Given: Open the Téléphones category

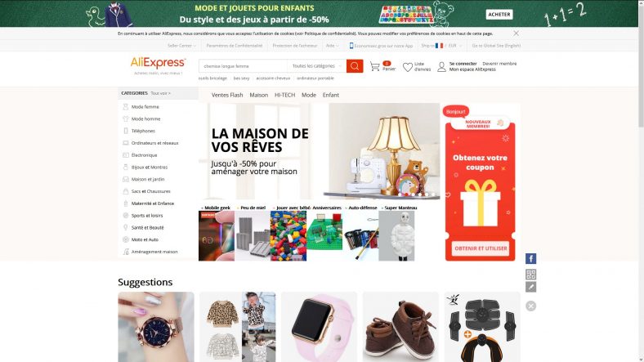Looking at the screenshot, I should (x=143, y=131).
